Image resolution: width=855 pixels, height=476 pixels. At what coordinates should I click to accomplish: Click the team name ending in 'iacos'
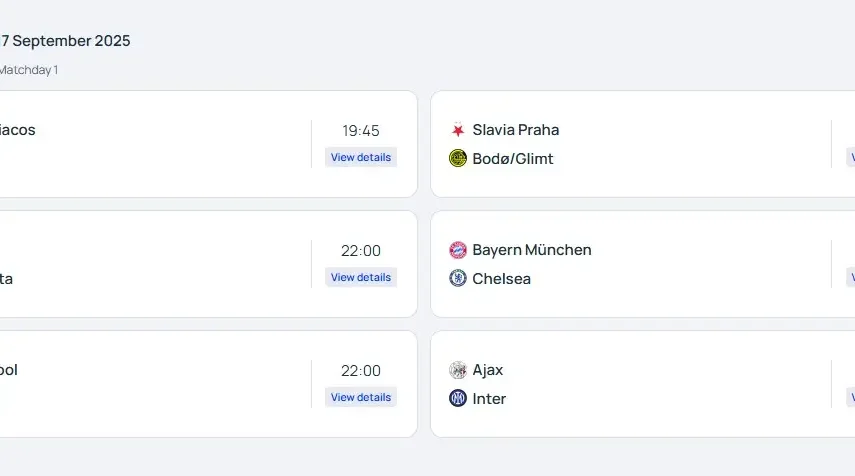click(18, 130)
